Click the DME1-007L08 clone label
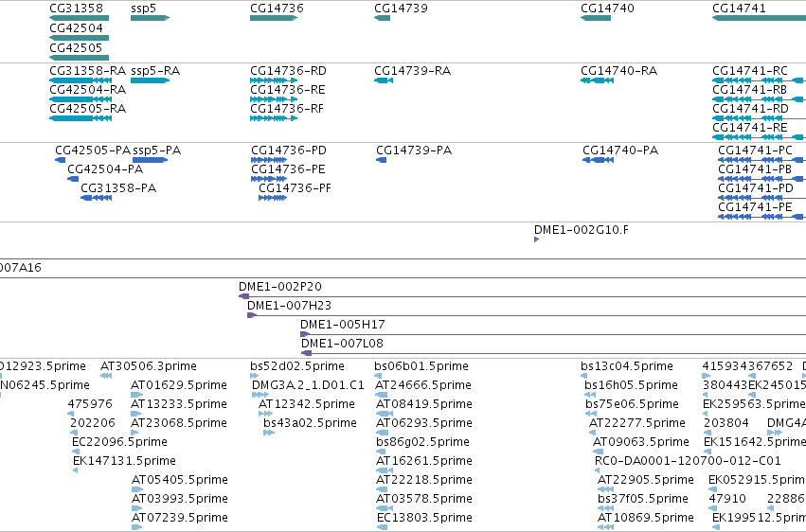806x532 pixels. click(x=342, y=344)
